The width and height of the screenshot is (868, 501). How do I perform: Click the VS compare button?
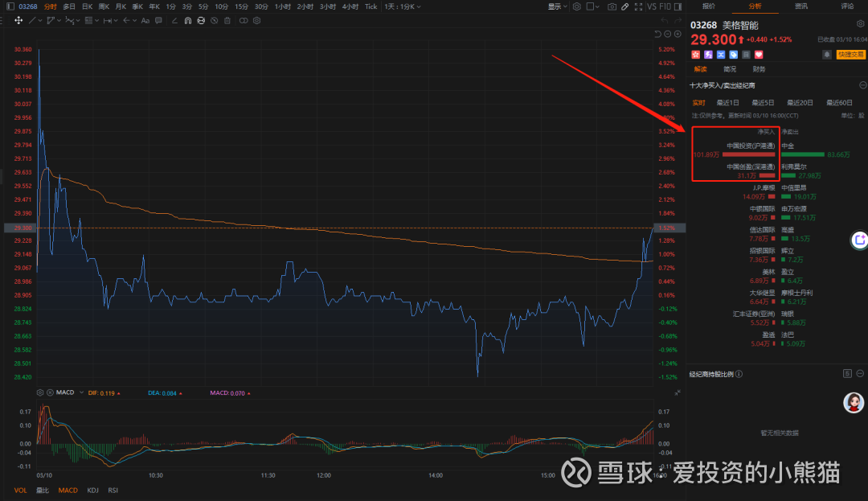tap(652, 6)
